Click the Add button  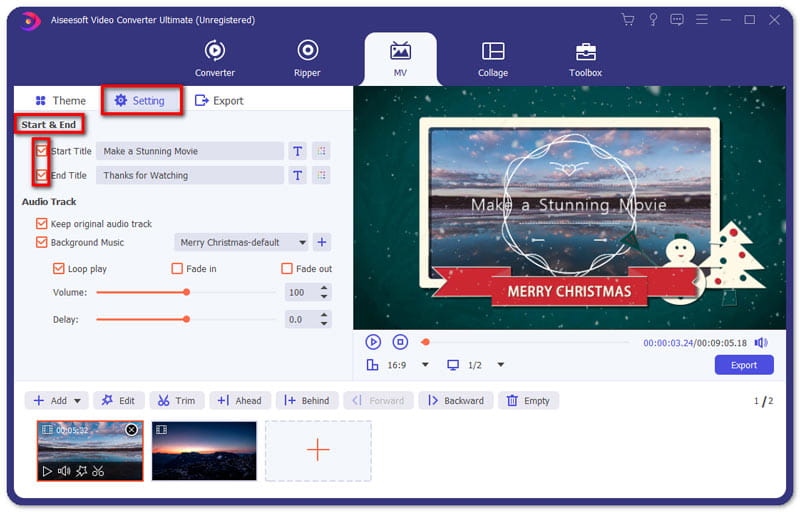click(x=49, y=401)
